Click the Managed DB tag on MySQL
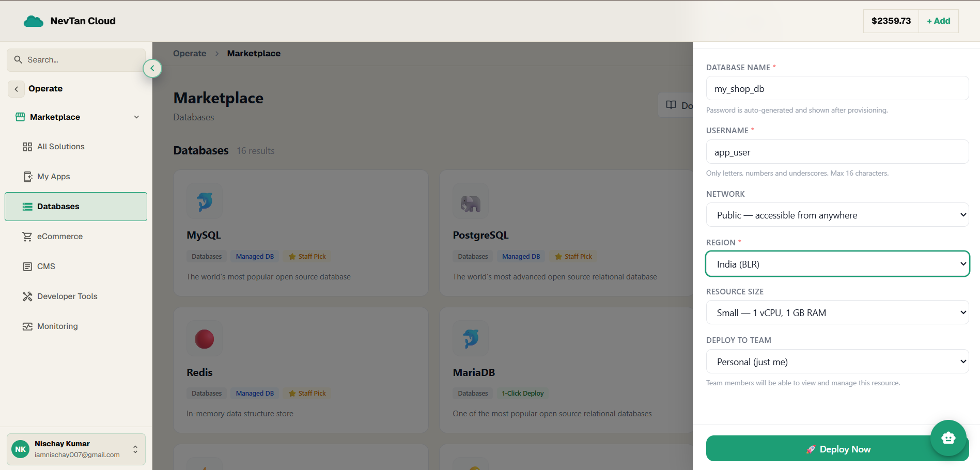The height and width of the screenshot is (470, 980). coord(255,257)
